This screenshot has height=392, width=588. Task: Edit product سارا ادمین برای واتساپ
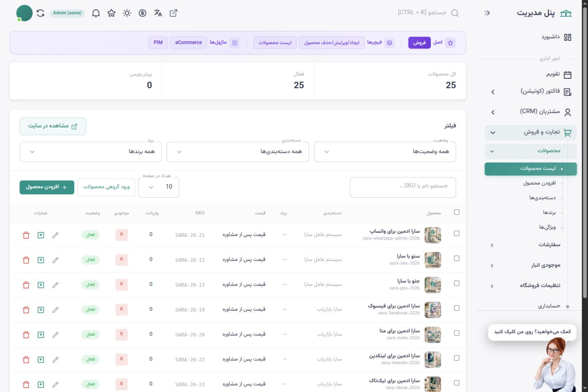pyautogui.click(x=55, y=235)
